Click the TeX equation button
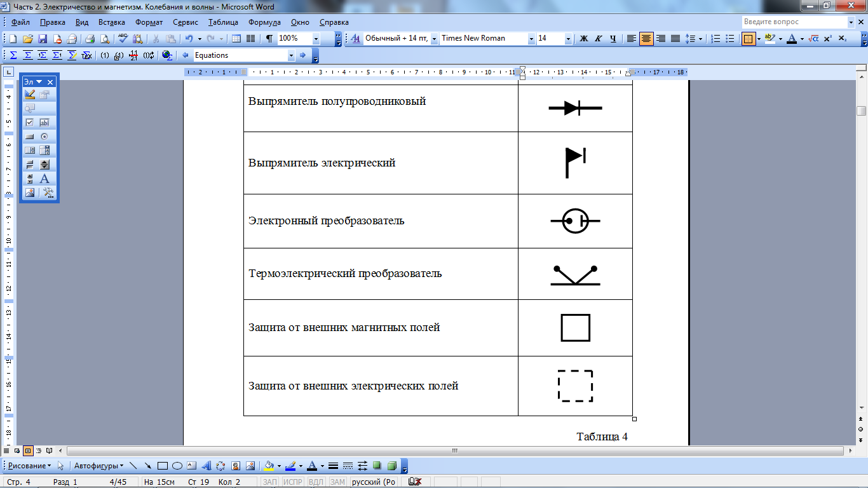This screenshot has height=488, width=868. (x=86, y=55)
